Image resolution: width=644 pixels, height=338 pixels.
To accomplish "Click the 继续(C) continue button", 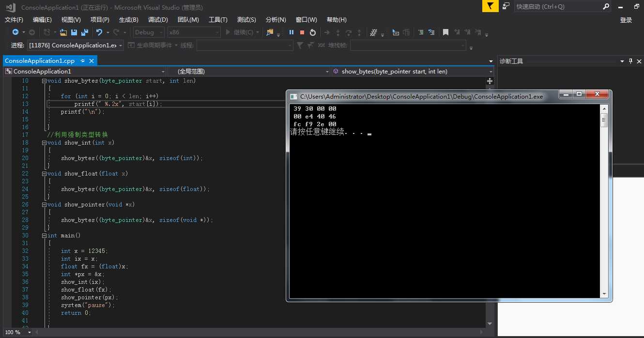I will tap(239, 32).
